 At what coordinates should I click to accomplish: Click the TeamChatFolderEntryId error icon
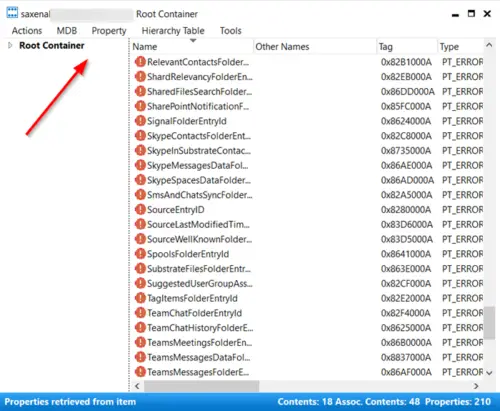coord(140,313)
